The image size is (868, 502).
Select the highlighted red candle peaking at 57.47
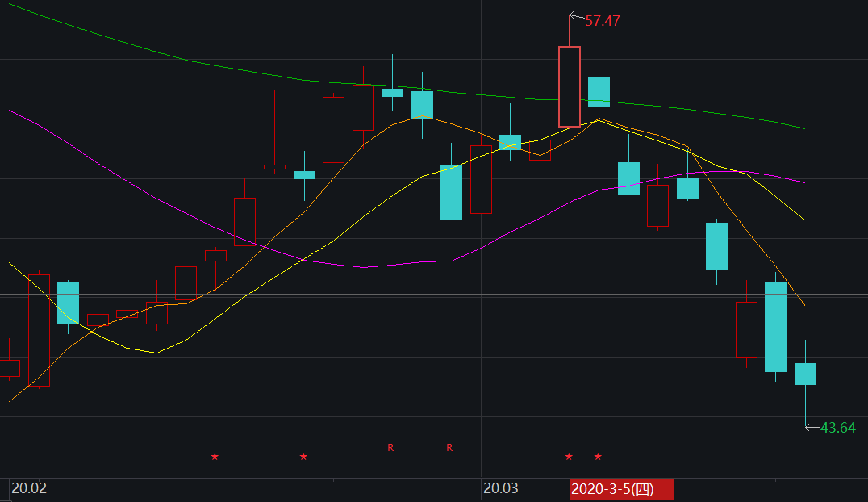click(570, 86)
